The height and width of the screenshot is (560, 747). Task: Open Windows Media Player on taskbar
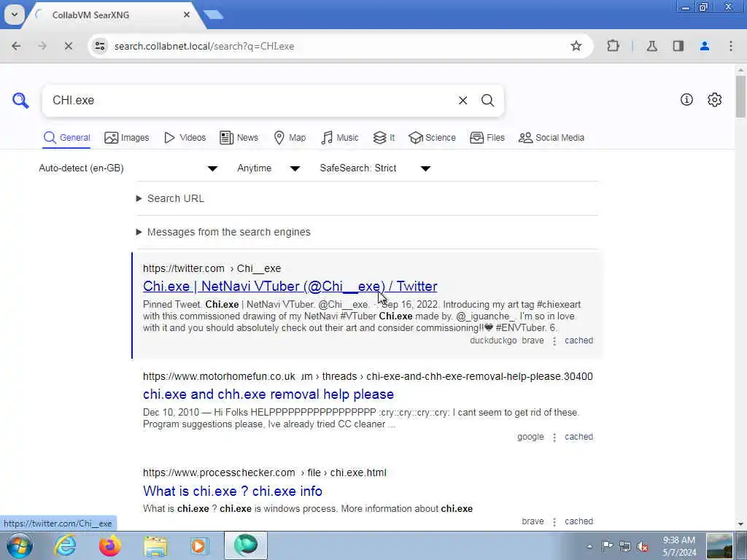(198, 545)
